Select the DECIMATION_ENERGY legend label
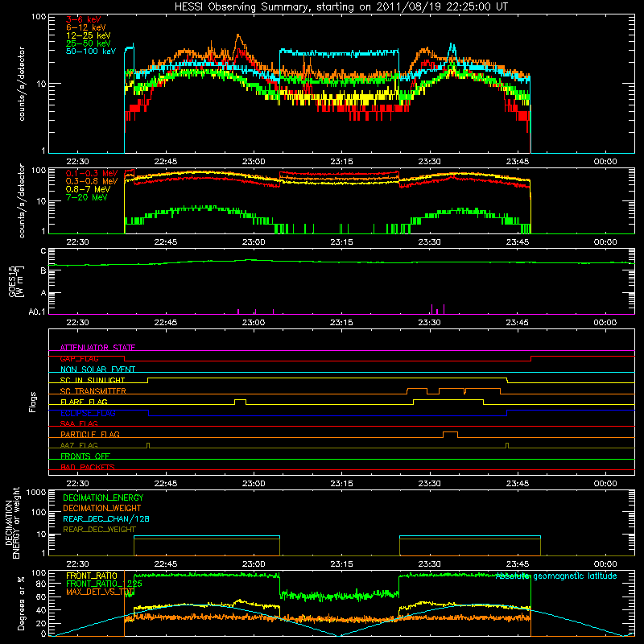This screenshot has width=644, height=644. click(x=103, y=497)
